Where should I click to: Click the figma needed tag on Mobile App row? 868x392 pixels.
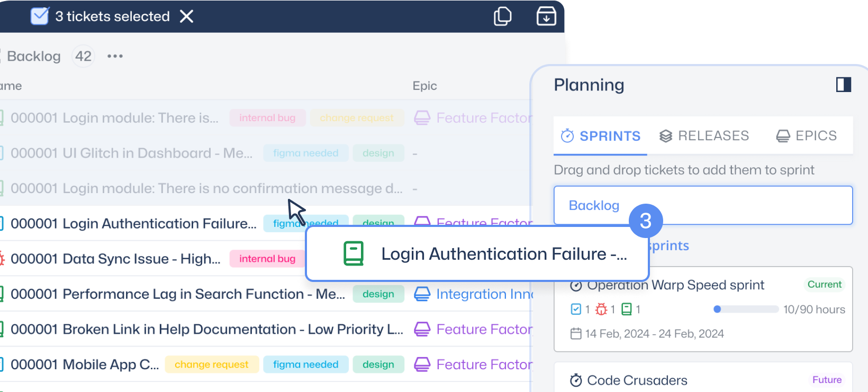(305, 364)
